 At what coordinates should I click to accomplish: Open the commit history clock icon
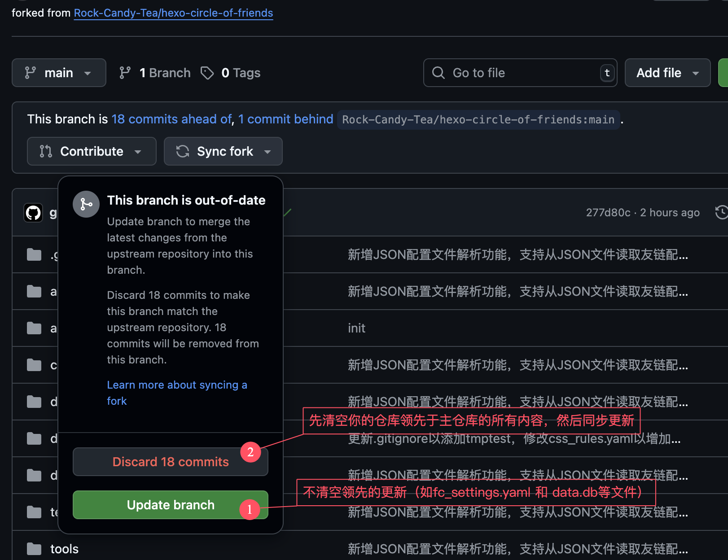pos(721,212)
